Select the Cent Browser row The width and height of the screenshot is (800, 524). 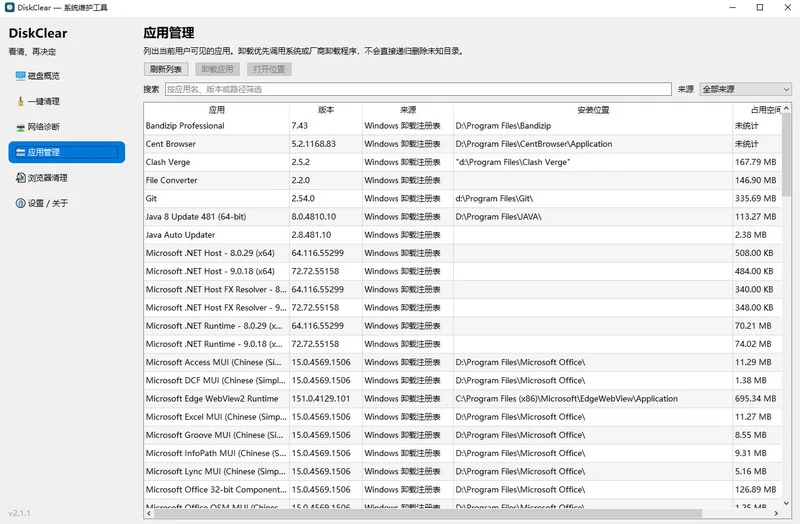pos(463,144)
